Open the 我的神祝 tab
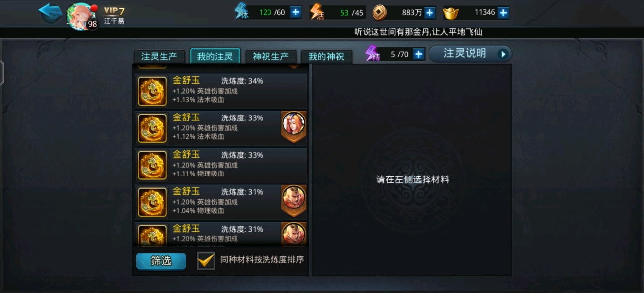The width and height of the screenshot is (644, 293). pyautogui.click(x=326, y=57)
